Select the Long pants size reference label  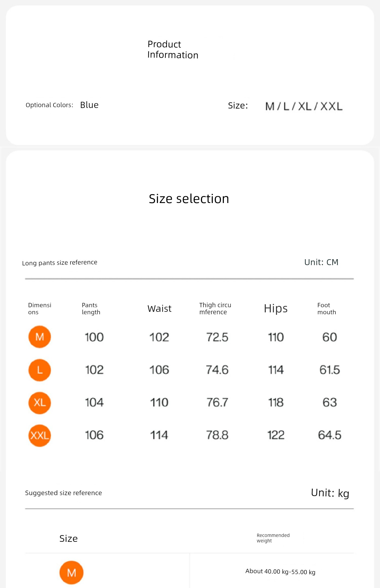60,263
